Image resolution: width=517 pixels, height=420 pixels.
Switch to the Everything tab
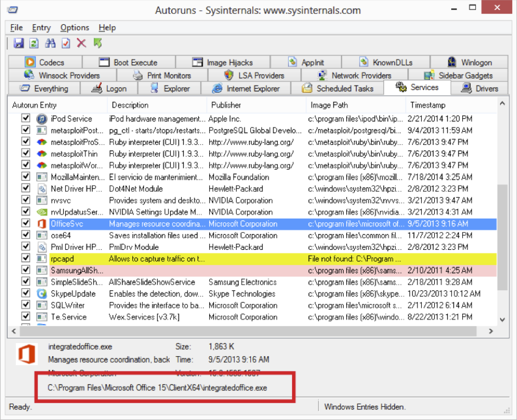[x=44, y=89]
